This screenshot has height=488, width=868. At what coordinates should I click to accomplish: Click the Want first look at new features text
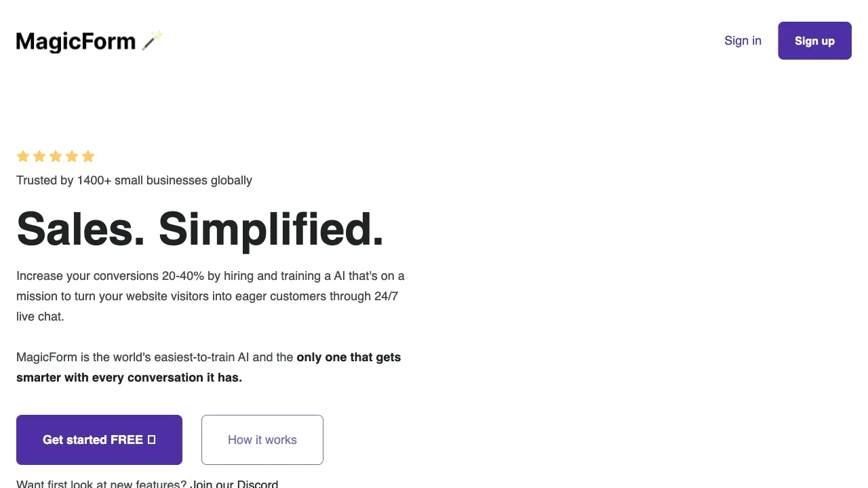(x=102, y=483)
